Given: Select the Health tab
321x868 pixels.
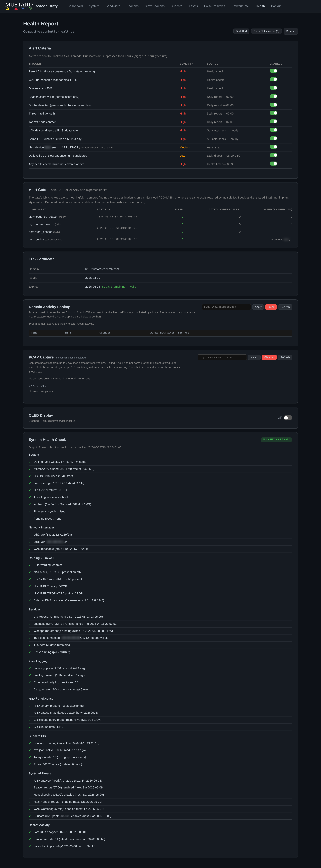Looking at the screenshot, I should (x=260, y=6).
